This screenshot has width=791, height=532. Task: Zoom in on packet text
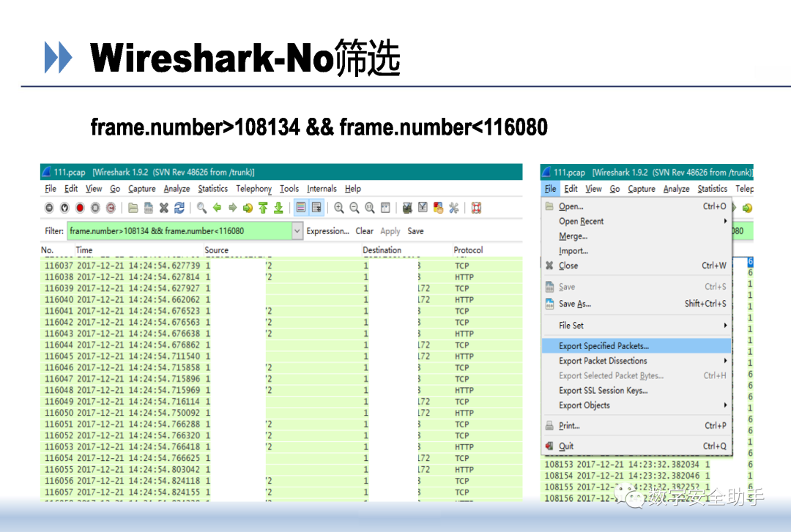[339, 208]
